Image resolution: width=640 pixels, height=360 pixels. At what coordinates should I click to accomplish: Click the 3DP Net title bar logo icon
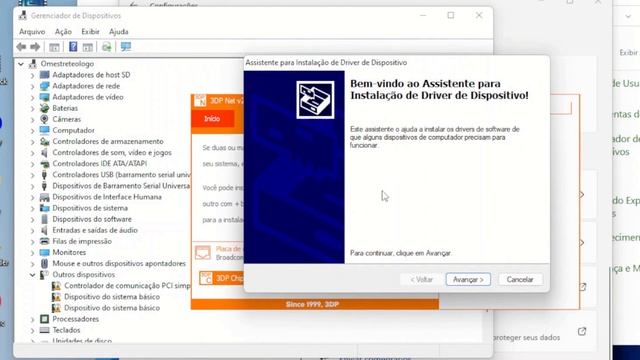point(200,100)
